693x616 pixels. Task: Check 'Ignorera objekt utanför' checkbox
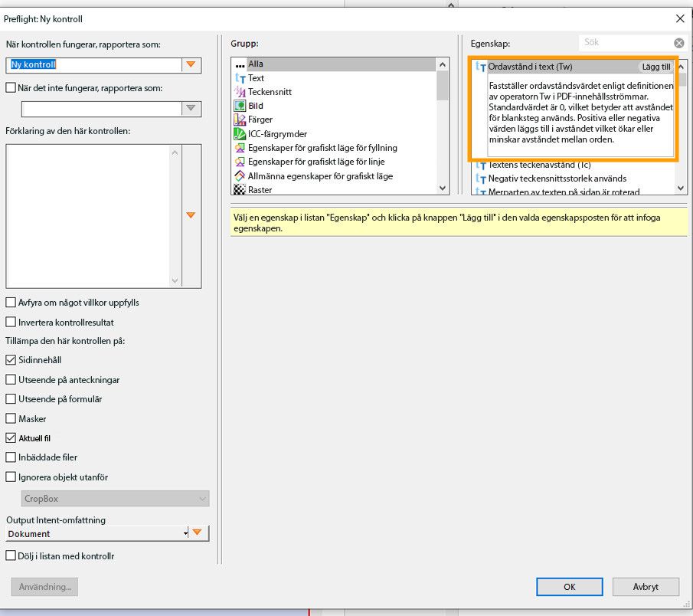click(x=11, y=477)
